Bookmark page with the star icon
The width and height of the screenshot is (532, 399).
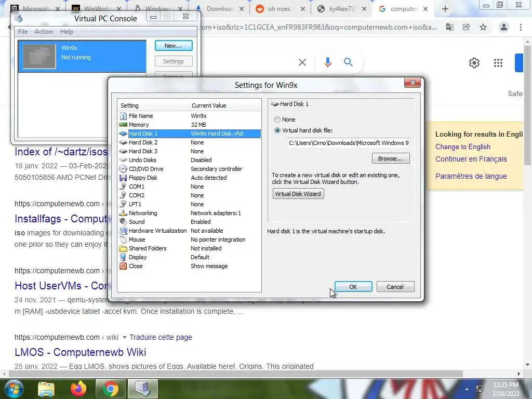[x=483, y=27]
